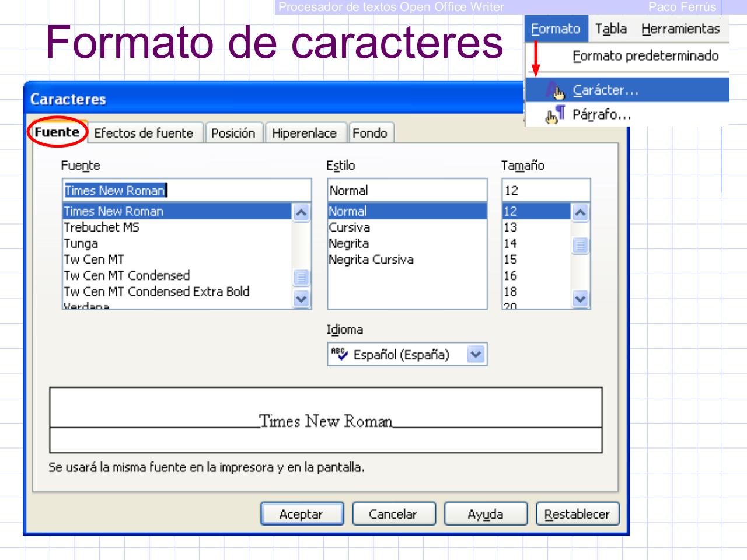Click inside the Fuente text input field
Screen dimensions: 747x560
tap(175, 190)
